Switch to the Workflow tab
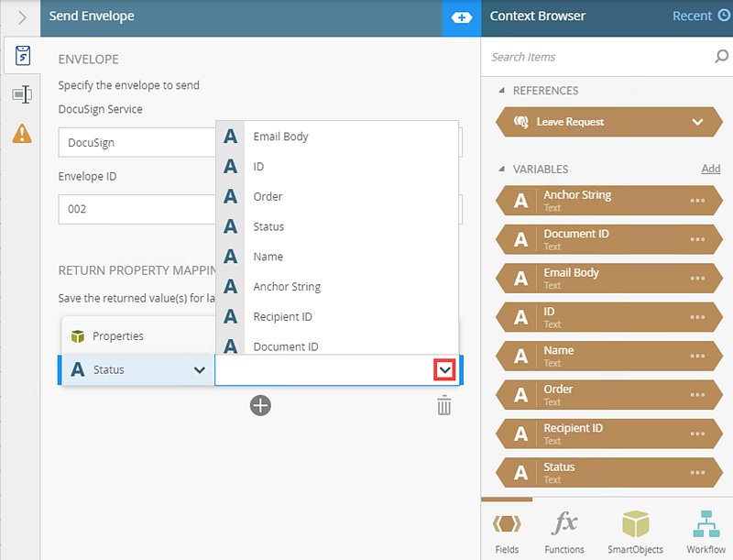 point(706,532)
